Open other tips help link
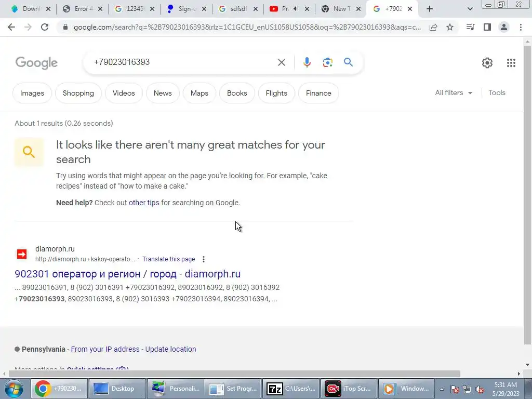 tap(144, 203)
